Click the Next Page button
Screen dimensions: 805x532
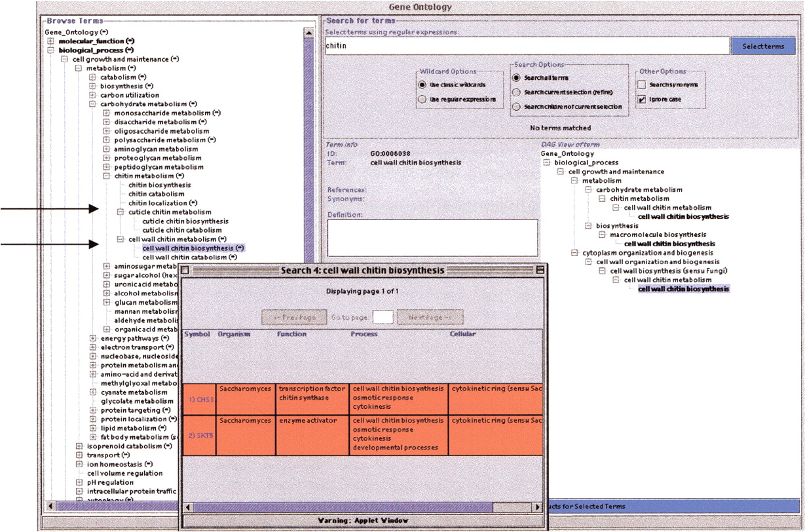(x=430, y=317)
